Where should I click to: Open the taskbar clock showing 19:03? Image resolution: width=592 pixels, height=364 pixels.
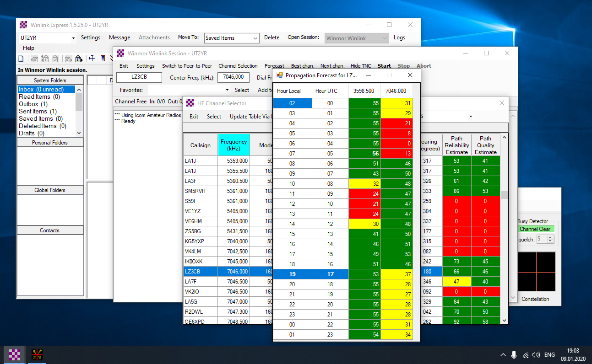573,355
